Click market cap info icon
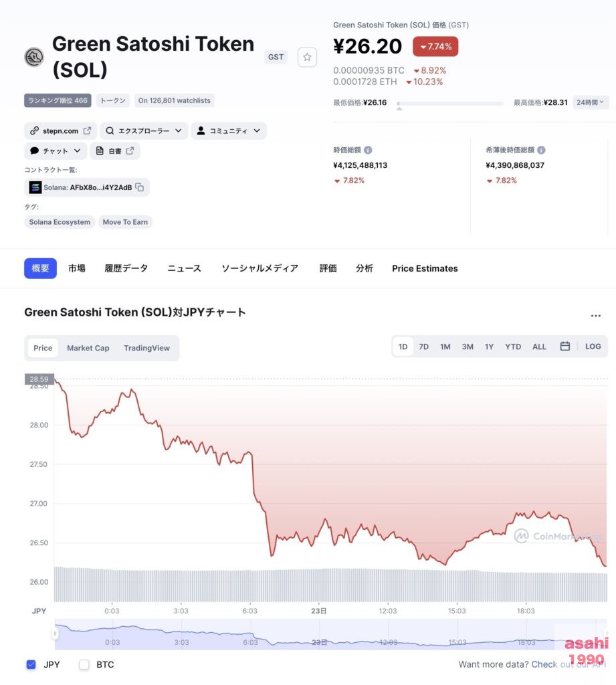 (x=368, y=150)
